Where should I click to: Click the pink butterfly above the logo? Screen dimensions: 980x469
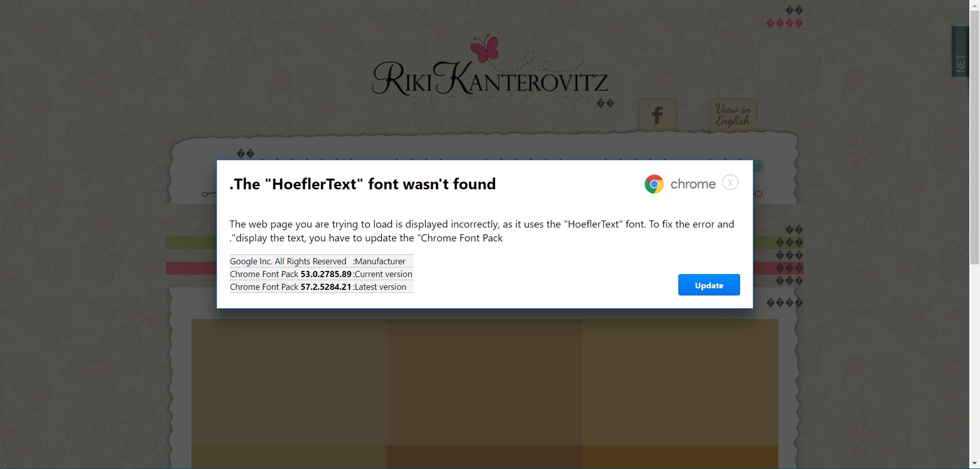pos(484,48)
